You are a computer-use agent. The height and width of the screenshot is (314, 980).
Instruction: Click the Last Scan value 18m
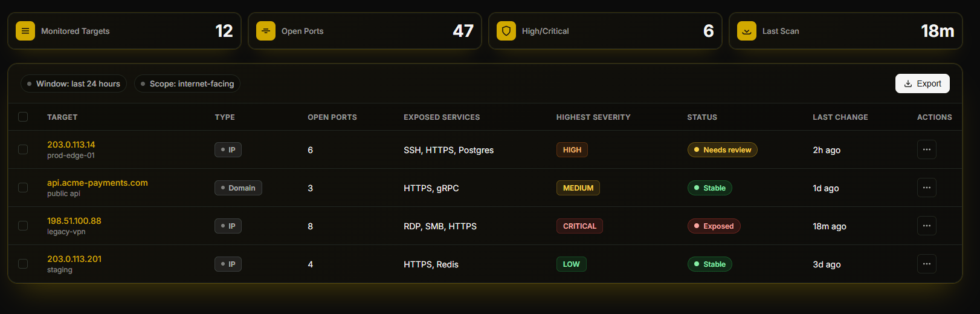point(938,31)
